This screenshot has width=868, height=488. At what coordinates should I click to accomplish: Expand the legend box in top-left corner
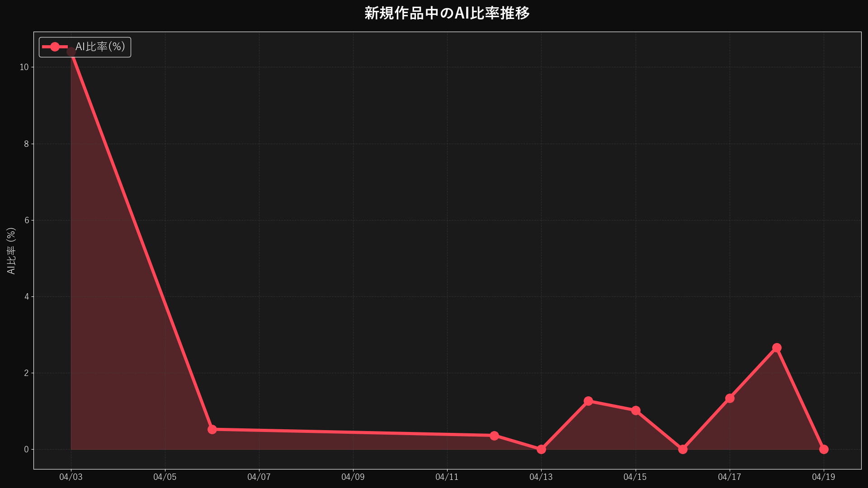84,47
